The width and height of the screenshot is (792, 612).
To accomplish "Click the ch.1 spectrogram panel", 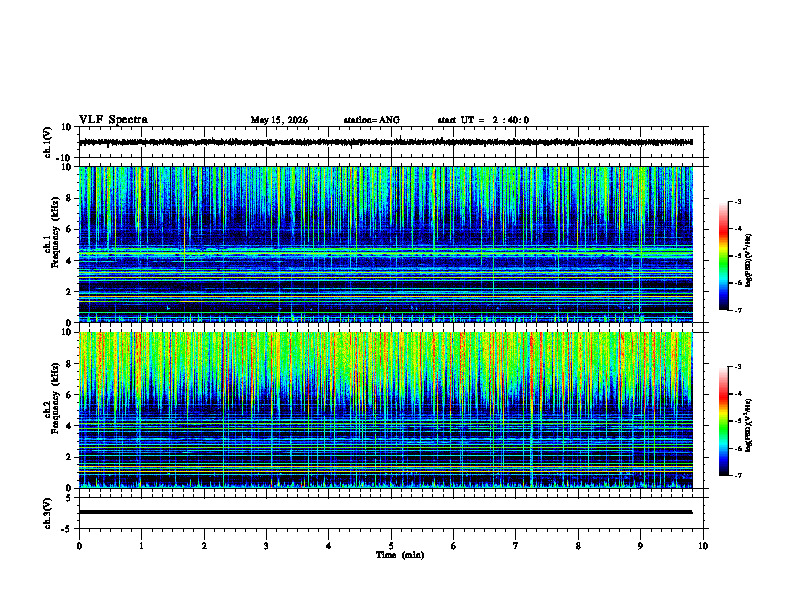I will [x=386, y=244].
